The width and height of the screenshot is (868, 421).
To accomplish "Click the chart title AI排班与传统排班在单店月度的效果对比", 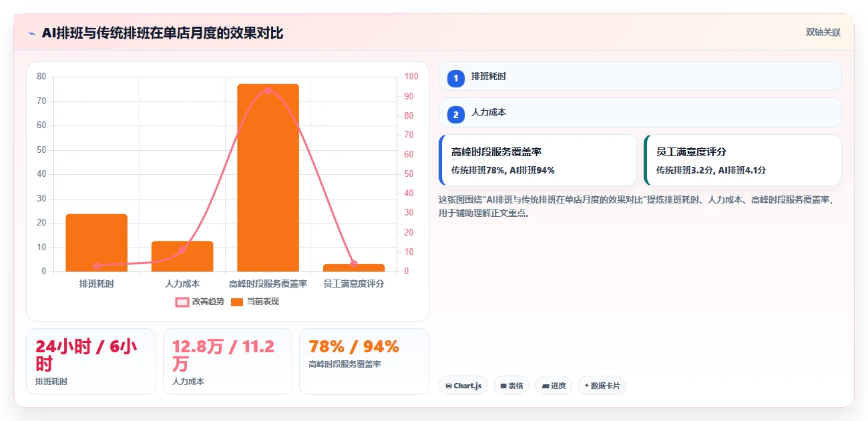I will click(162, 33).
